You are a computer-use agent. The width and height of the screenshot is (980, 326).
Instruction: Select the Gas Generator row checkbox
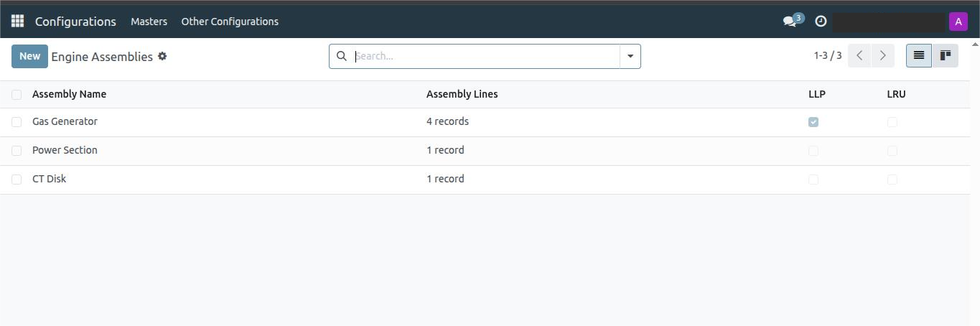click(x=17, y=122)
